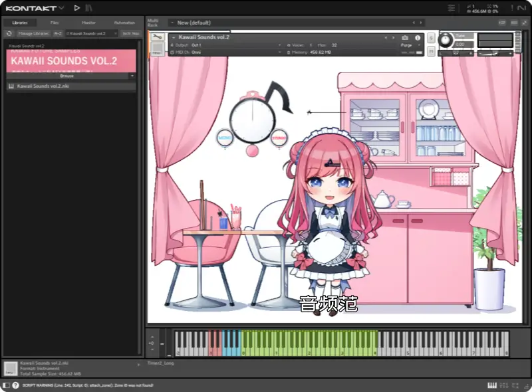Mute the Kawaii Sounds instrument
The height and width of the screenshot is (392, 532).
[x=432, y=50]
